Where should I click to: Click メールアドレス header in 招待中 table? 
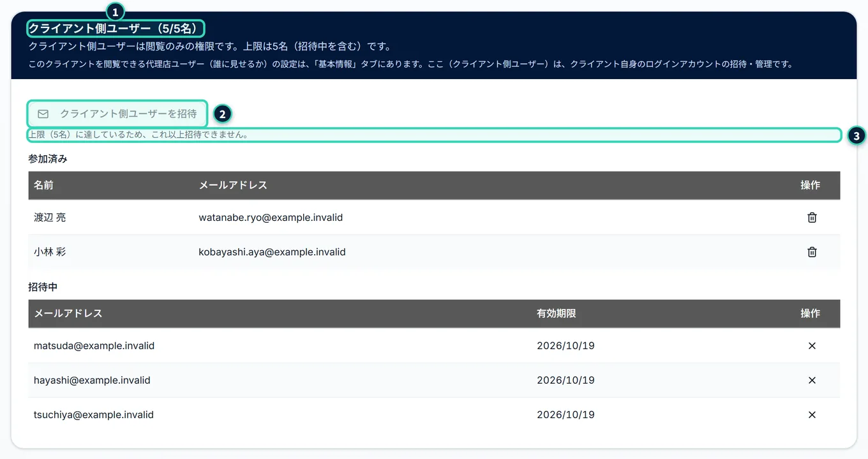[68, 313]
